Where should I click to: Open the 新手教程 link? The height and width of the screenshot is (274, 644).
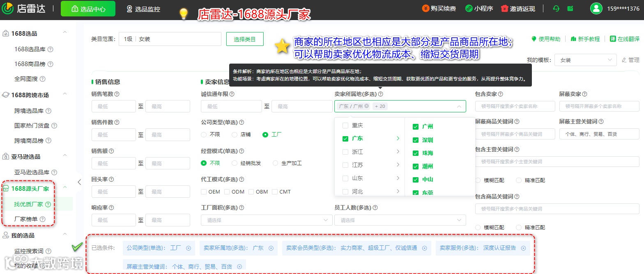pyautogui.click(x=585, y=39)
